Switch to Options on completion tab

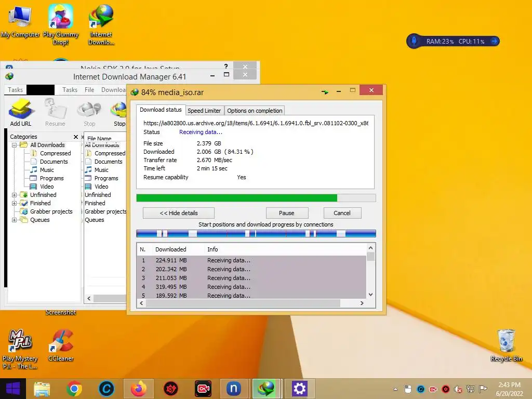click(255, 111)
